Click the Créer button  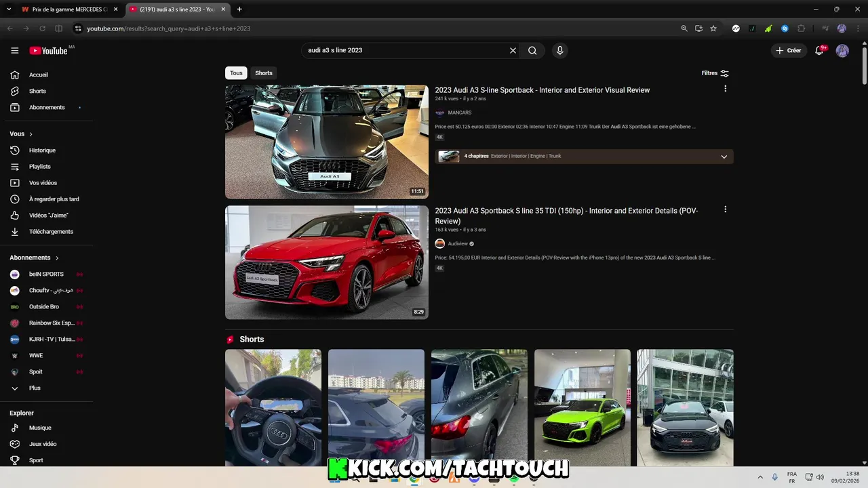[789, 51]
